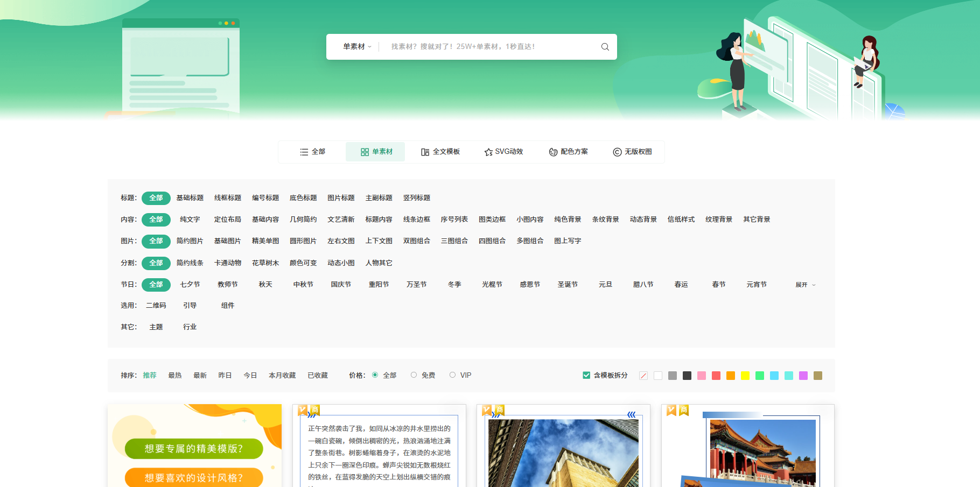This screenshot has width=980, height=487.
Task: Click the list icon beside 全部 tab
Action: pos(304,152)
